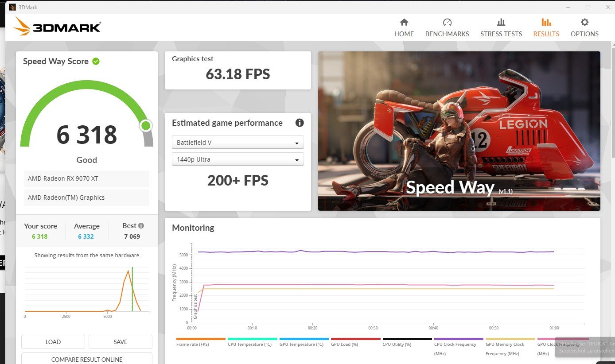This screenshot has height=364, width=615.
Task: Toggle Frame rate (FPS) legend entry
Action: coord(201,342)
